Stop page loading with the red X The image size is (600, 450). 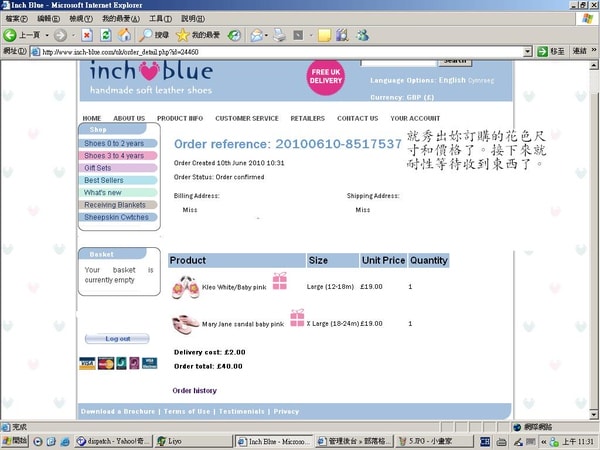[x=87, y=35]
